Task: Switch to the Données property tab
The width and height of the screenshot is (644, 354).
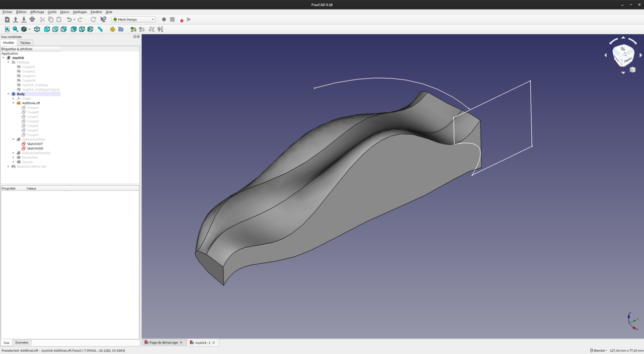Action: click(22, 342)
